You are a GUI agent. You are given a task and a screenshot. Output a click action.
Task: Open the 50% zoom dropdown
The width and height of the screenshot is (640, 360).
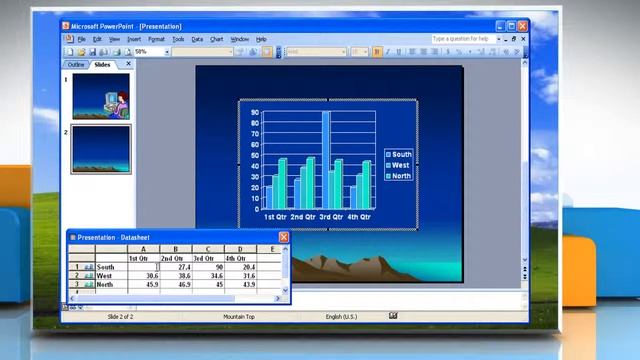(167, 52)
